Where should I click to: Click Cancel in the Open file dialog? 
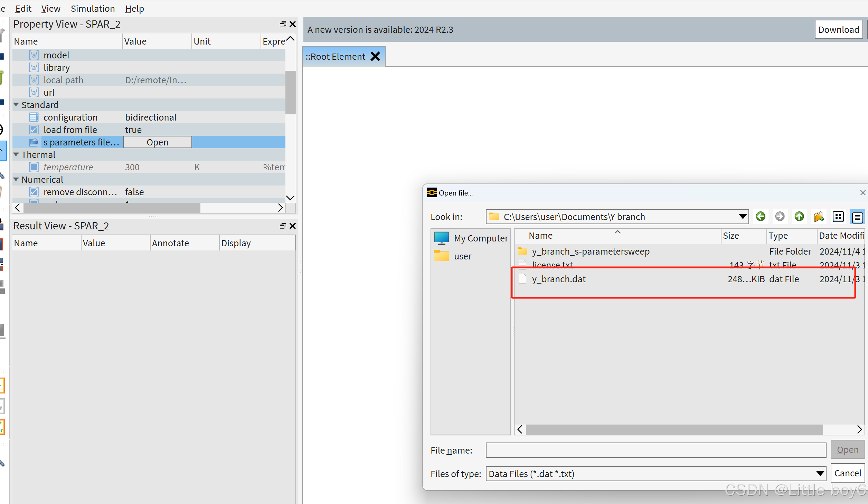click(x=848, y=473)
